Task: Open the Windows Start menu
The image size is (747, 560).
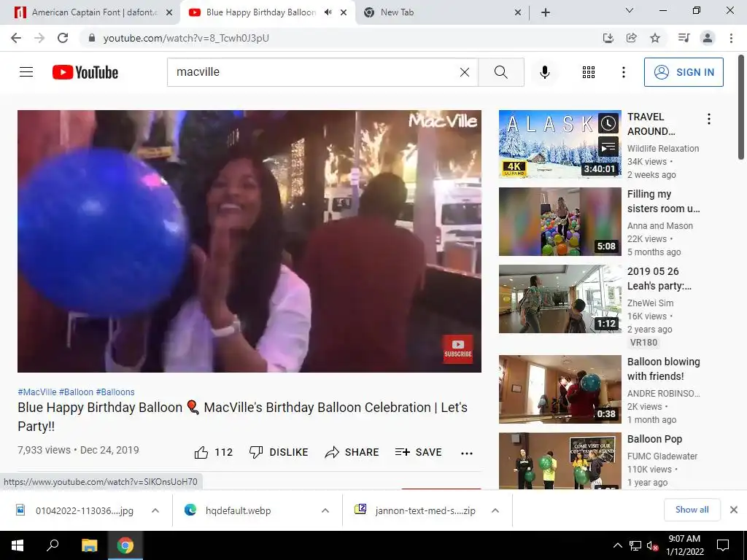Action: tap(18, 545)
